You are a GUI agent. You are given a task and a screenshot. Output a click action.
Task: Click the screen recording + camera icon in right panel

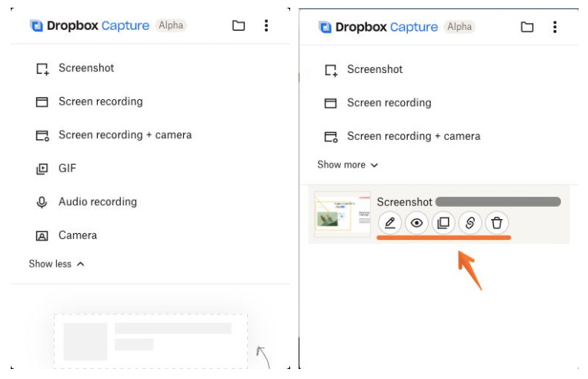tap(331, 137)
